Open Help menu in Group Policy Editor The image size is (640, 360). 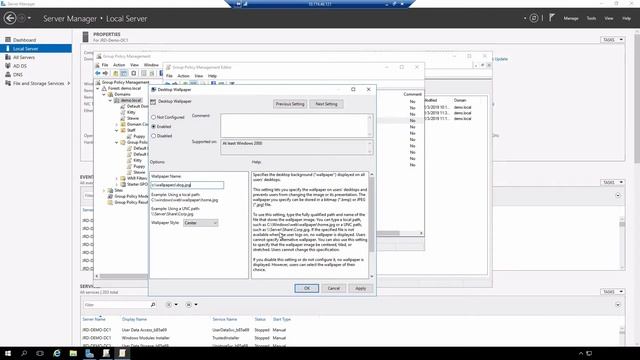[212, 76]
